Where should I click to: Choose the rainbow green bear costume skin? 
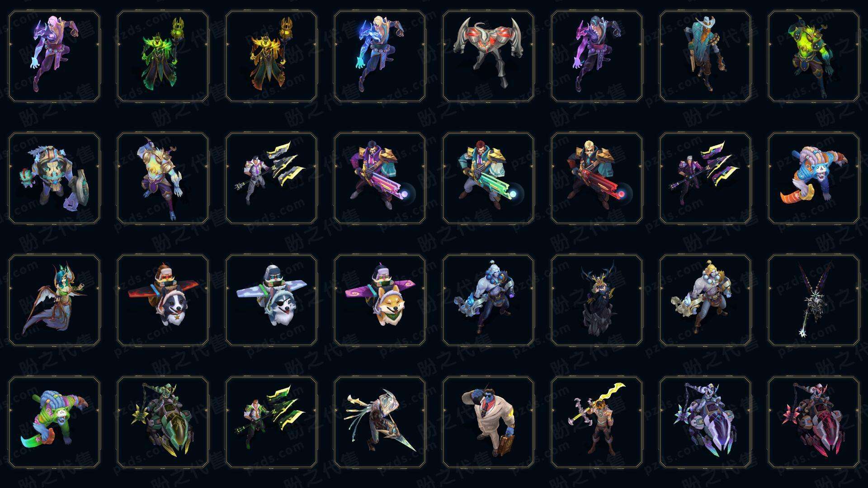point(54,422)
